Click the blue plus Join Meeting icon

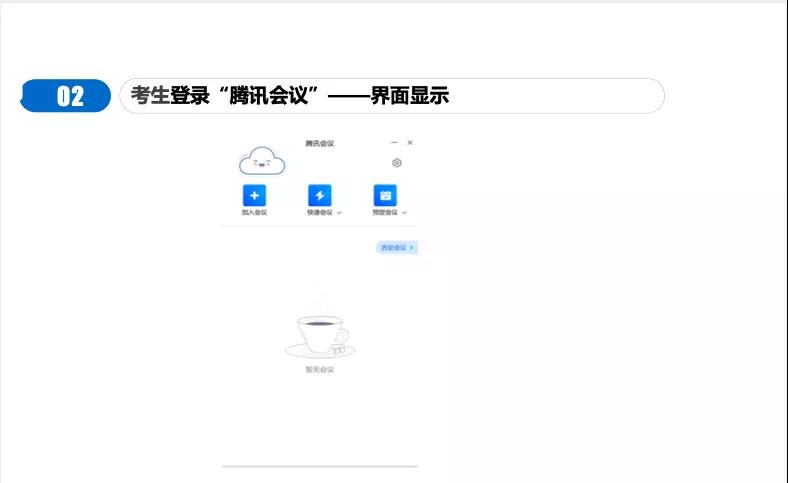pos(254,195)
